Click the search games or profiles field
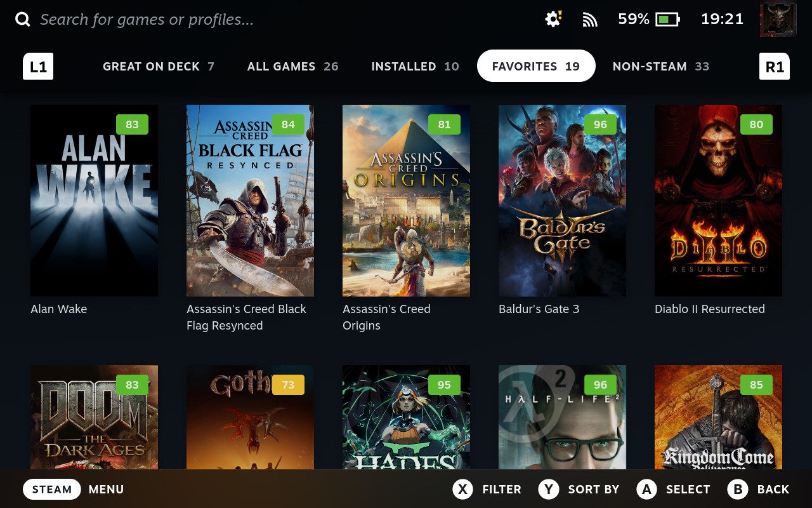The image size is (812, 508). click(147, 20)
